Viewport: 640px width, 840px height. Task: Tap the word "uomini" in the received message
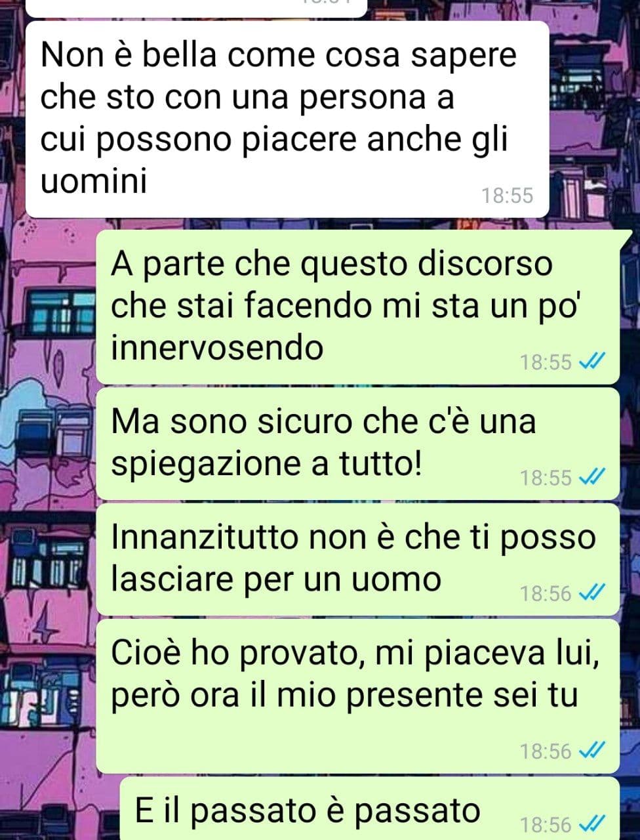[94, 182]
